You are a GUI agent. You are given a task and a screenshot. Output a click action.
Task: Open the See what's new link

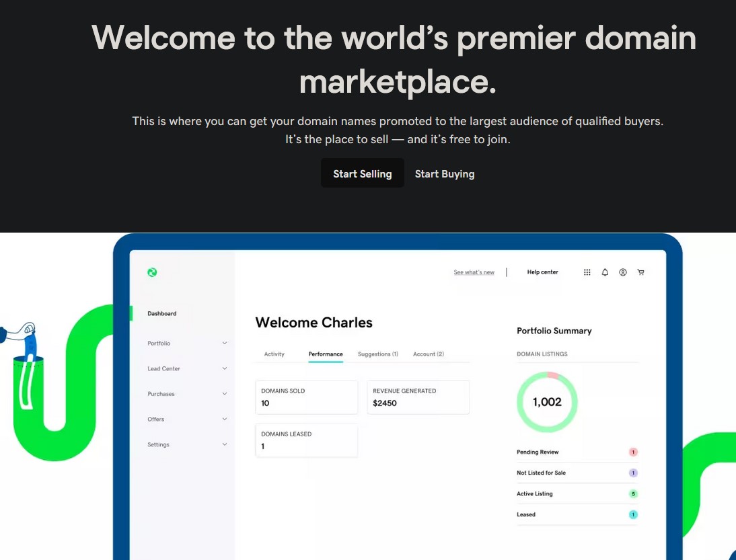(474, 272)
